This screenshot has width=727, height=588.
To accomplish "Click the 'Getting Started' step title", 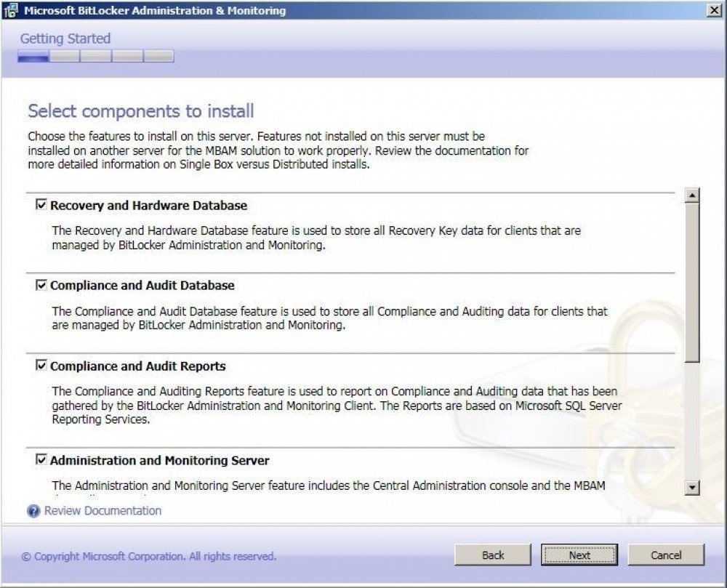I will [x=65, y=39].
